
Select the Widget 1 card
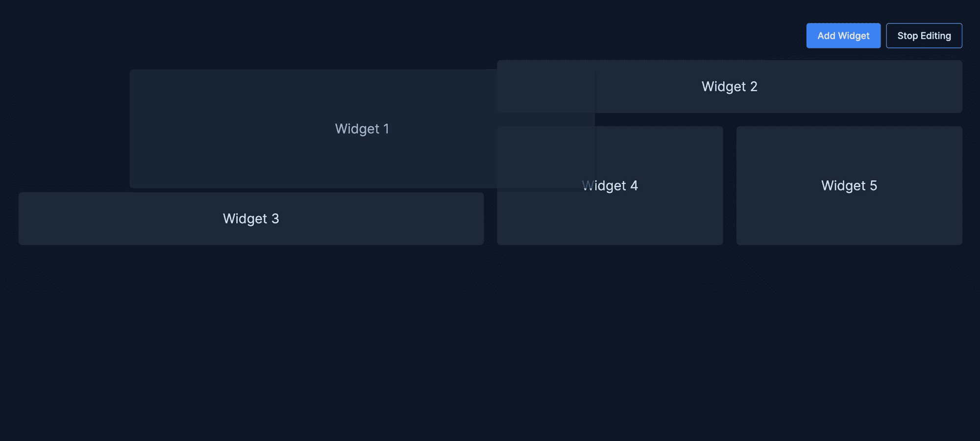362,129
